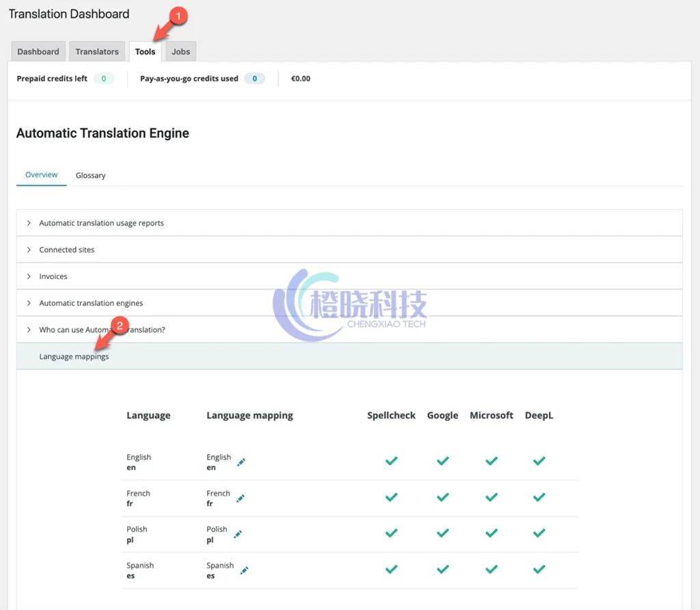Go to the Jobs tab
Viewport: 700px width, 610px height.
[x=180, y=52]
